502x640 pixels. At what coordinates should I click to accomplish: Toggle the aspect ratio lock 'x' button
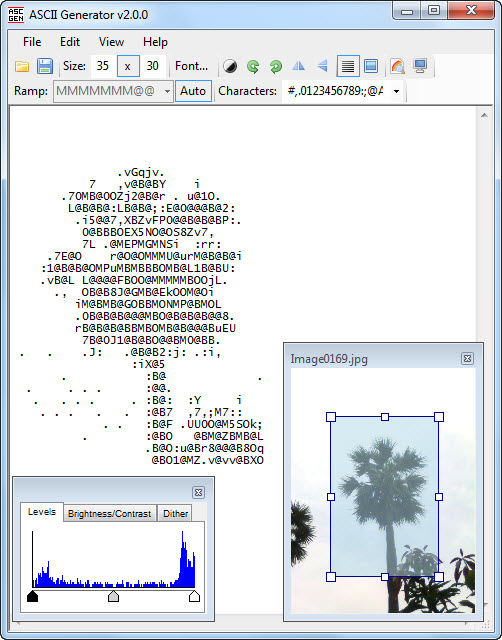tap(128, 66)
